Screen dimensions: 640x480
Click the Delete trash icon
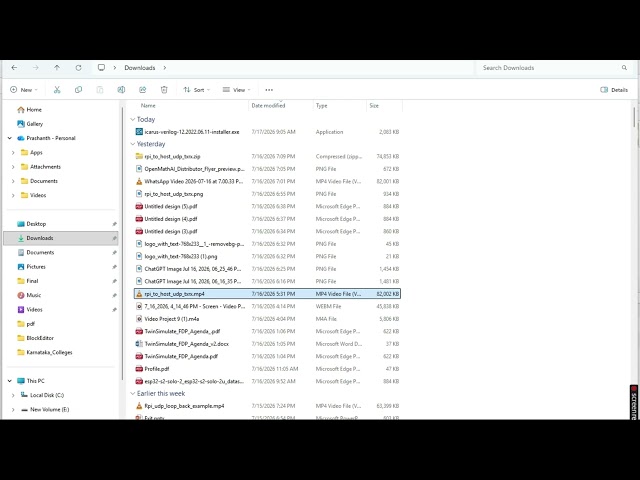click(164, 90)
